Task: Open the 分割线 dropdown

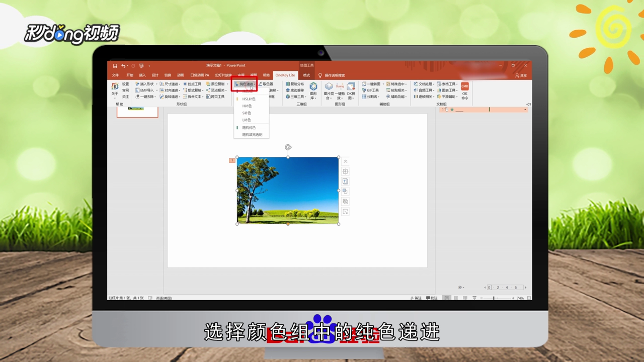Action: [x=371, y=97]
